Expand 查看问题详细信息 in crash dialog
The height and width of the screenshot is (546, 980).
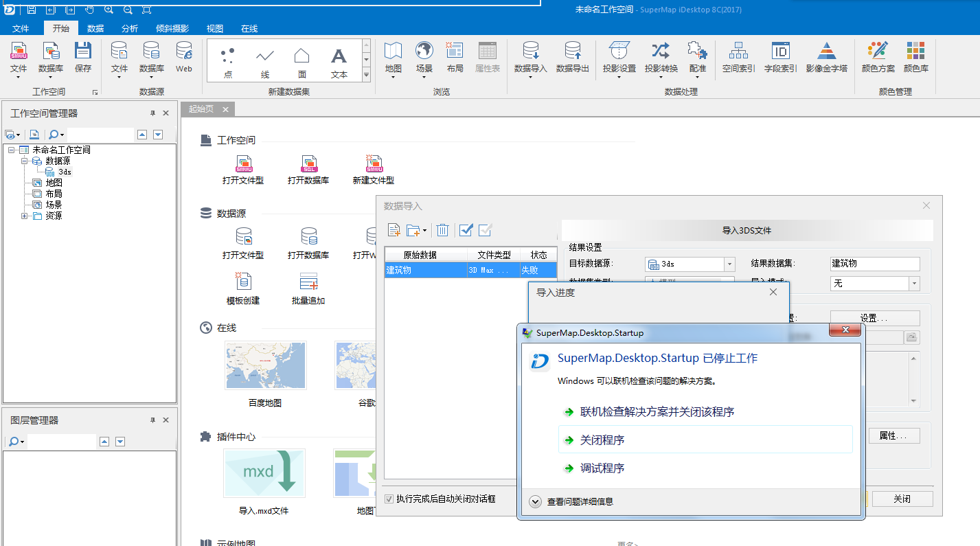(536, 501)
